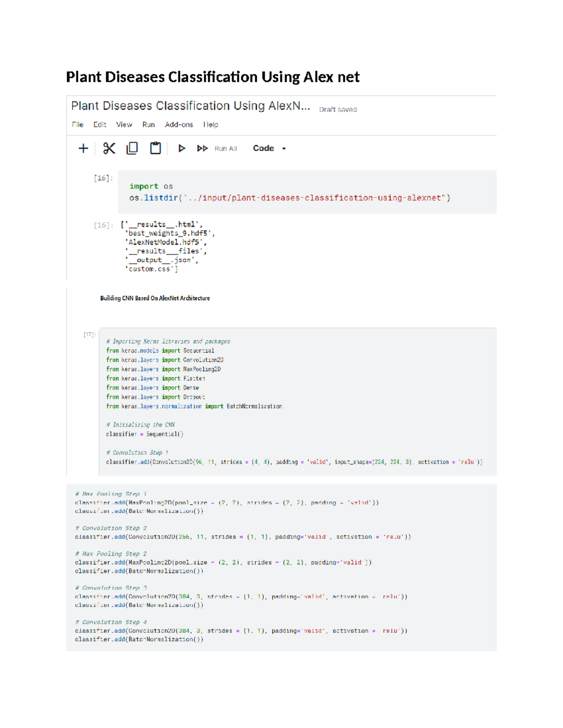Open the Code cell type dropdown
563x728 pixels.
pos(269,149)
